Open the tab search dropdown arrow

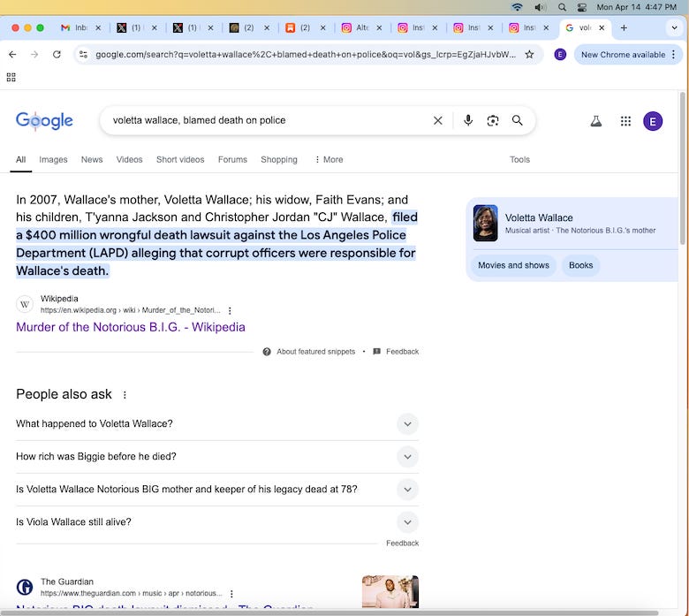(674, 27)
